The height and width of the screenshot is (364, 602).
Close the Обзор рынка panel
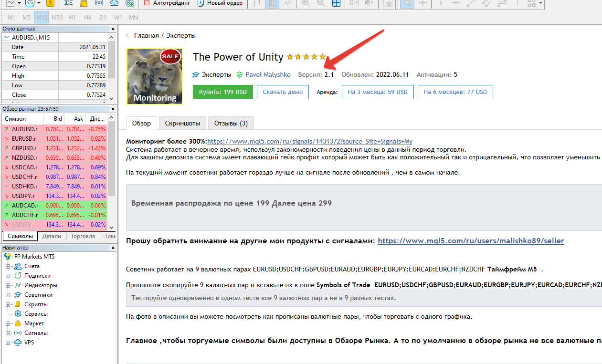(x=113, y=109)
